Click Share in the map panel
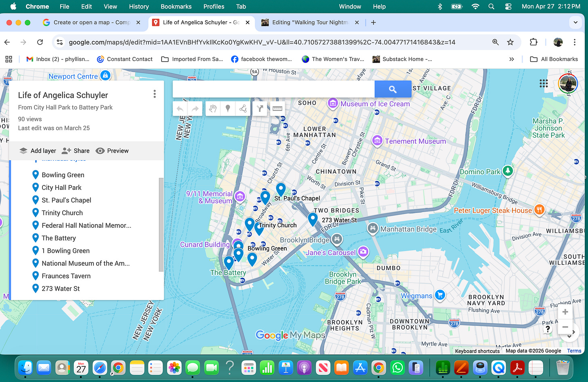This screenshot has width=588, height=382. click(x=76, y=151)
